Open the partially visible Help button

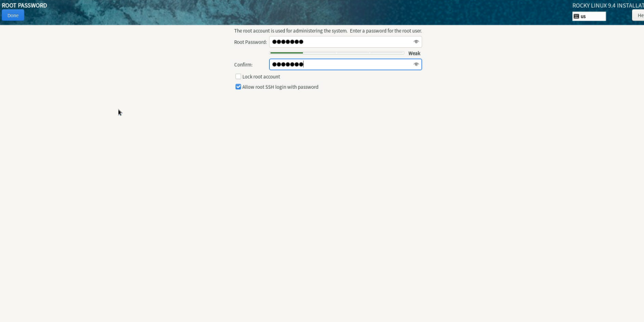click(638, 16)
